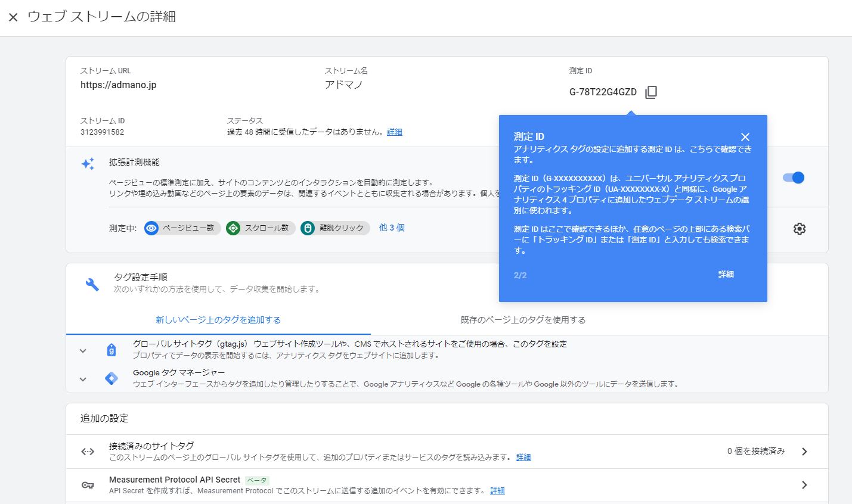The height and width of the screenshot is (504, 852).
Task: Click the Measurement Protocol API Secret title
Action: [175, 480]
